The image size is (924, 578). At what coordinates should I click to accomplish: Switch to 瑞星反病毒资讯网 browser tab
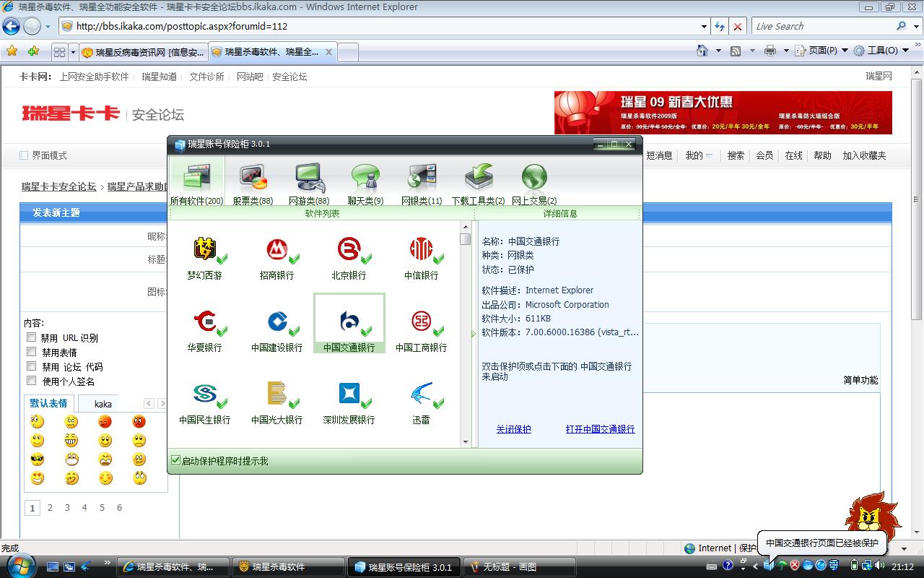pyautogui.click(x=143, y=52)
